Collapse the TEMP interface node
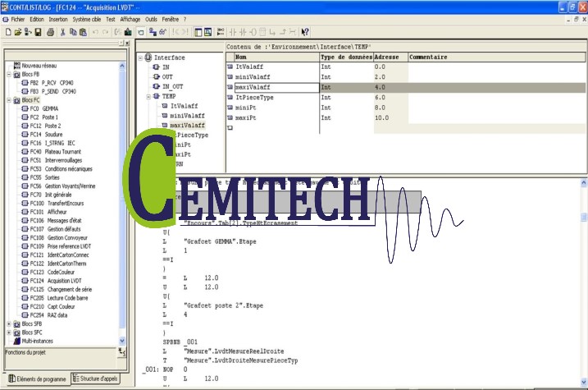Viewport: 588px width, 390px height. coord(149,96)
